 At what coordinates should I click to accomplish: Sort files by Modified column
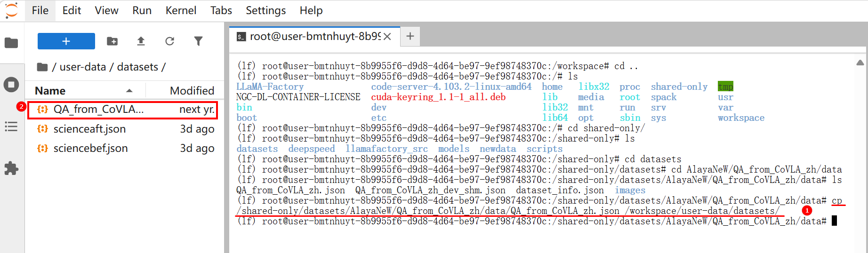click(x=192, y=91)
